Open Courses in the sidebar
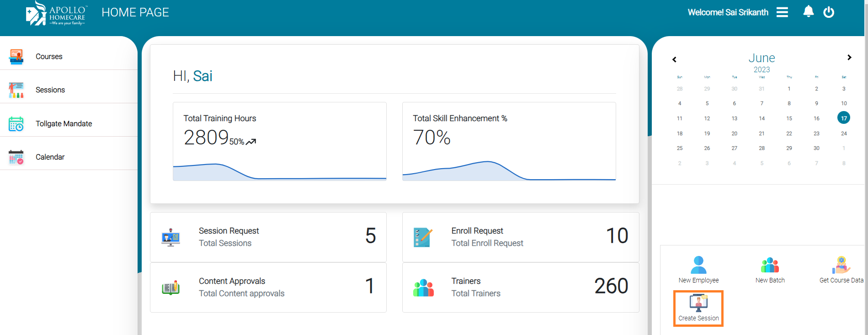Viewport: 868px width, 335px height. pyautogui.click(x=49, y=57)
